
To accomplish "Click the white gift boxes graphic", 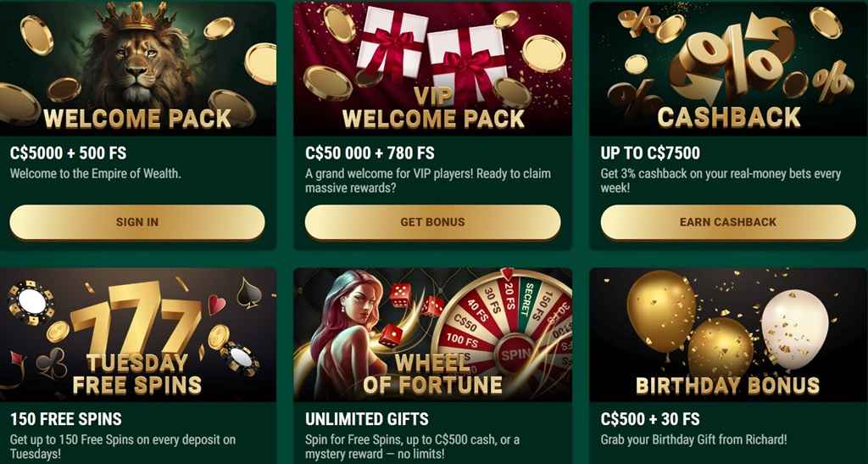I will click(431, 53).
